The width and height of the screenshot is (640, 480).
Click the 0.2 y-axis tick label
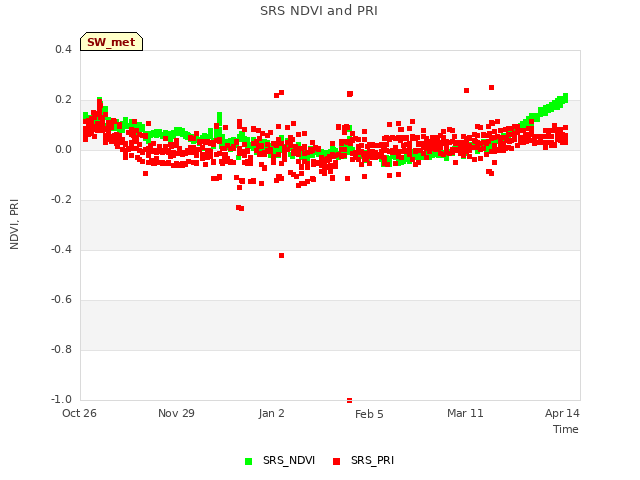coord(63,100)
